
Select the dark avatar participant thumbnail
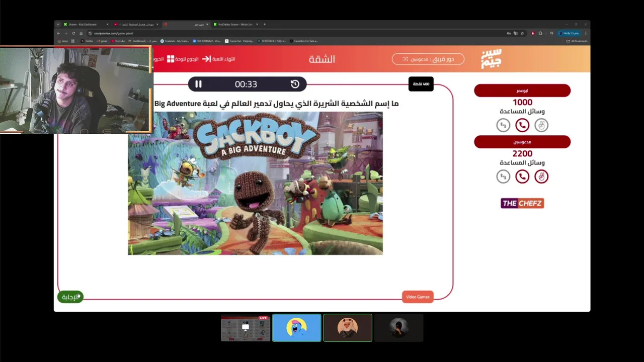pos(398,328)
